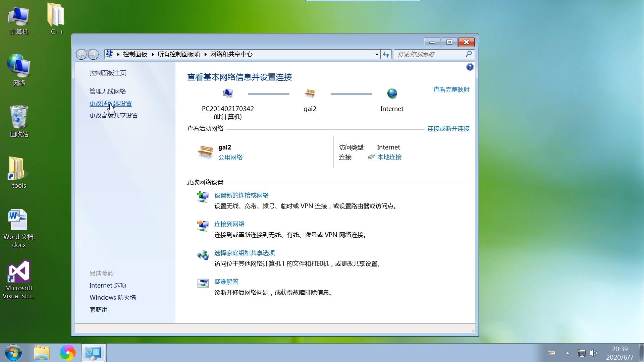The width and height of the screenshot is (644, 362).
Task: Open 更改适配器设置 in the sidebar
Action: [110, 104]
